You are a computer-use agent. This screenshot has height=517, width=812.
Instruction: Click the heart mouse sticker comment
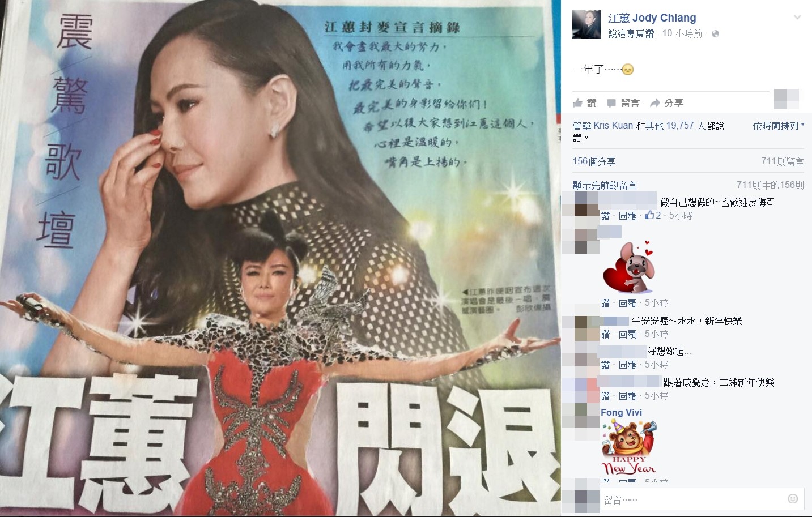(x=628, y=267)
